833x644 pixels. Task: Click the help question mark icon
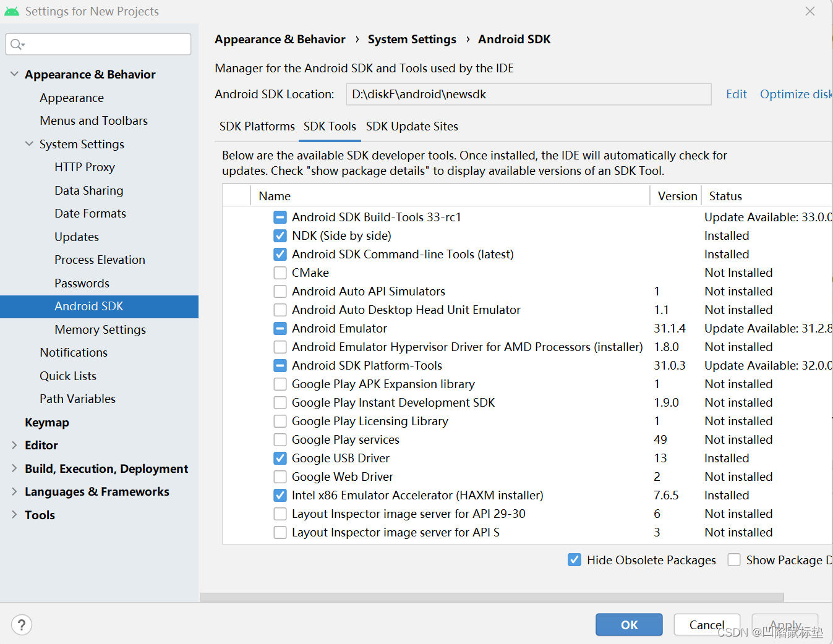tap(22, 624)
